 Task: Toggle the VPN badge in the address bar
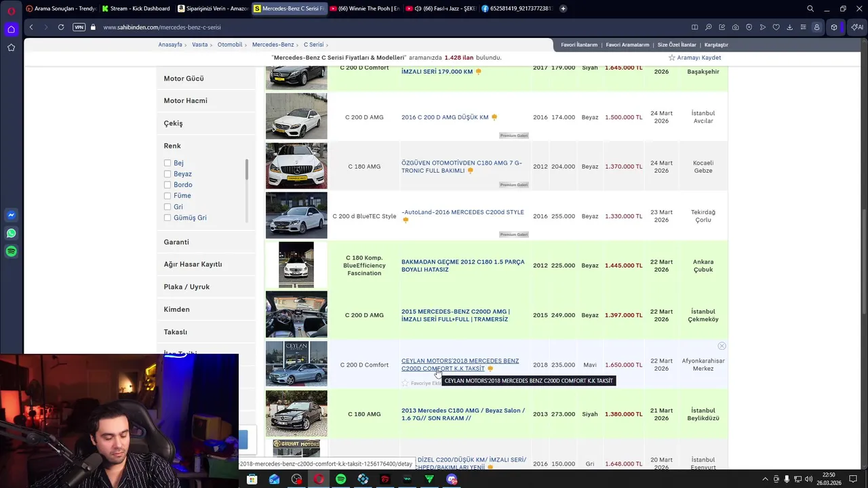coord(79,27)
